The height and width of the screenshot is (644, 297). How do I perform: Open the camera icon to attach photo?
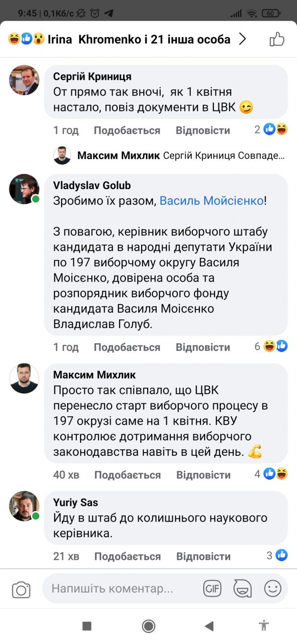(x=21, y=590)
